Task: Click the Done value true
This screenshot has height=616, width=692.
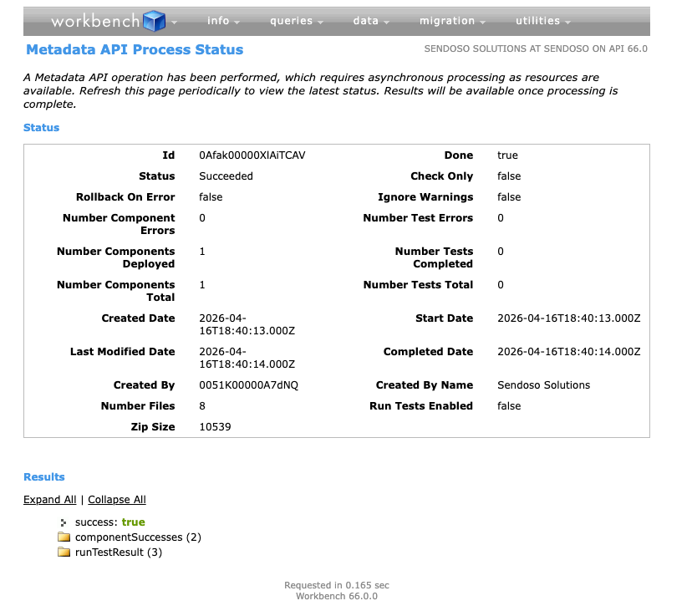Action: pos(507,155)
